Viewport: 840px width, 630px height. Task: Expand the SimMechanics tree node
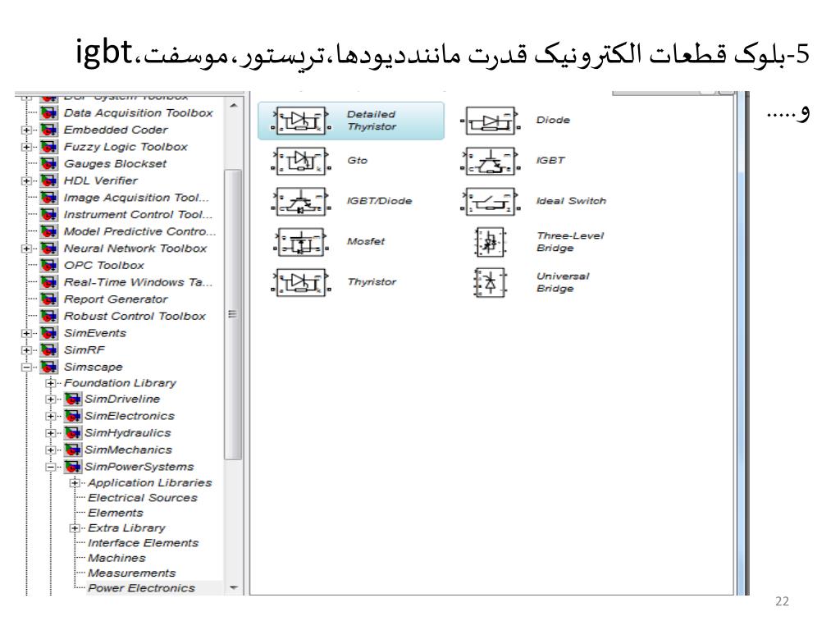coord(50,450)
